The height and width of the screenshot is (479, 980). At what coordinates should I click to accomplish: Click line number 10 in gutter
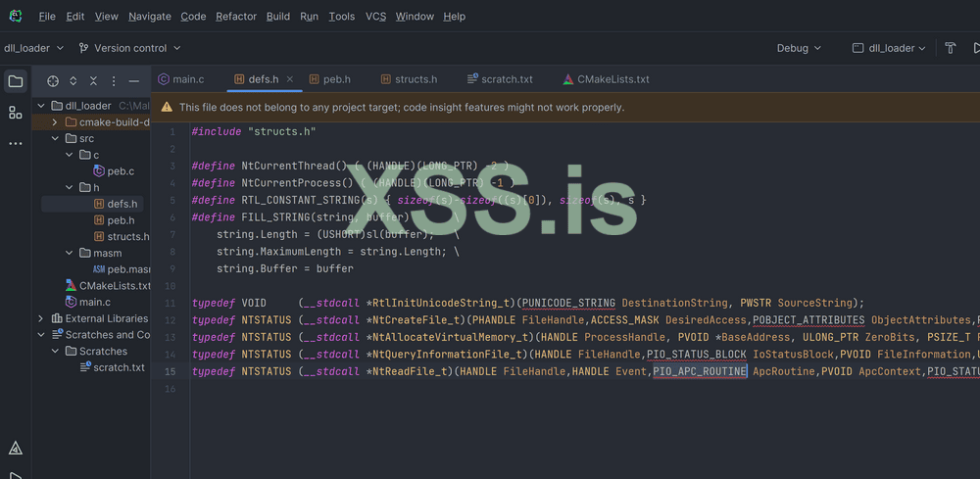click(171, 286)
